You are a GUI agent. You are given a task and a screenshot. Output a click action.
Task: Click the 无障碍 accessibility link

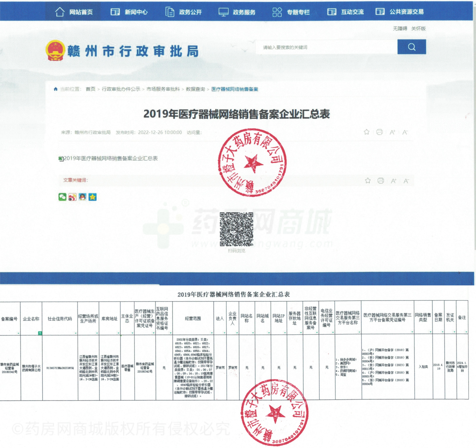point(400,29)
